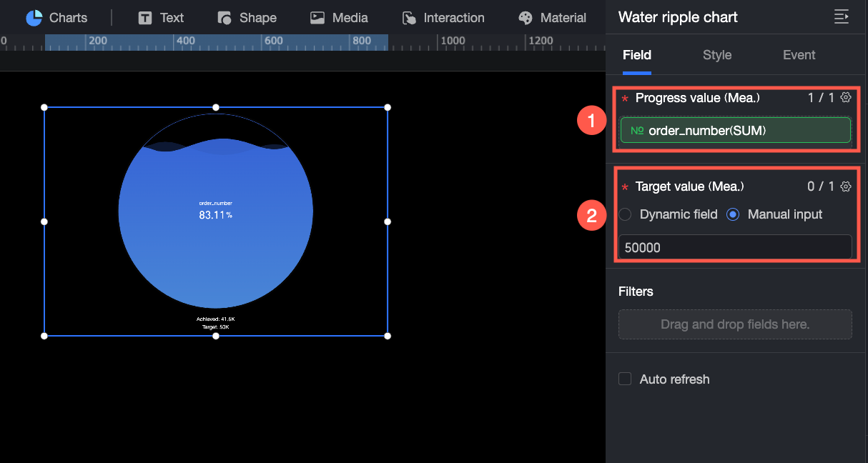Click the Target value (Mea.) label
868x463 pixels.
(x=690, y=186)
